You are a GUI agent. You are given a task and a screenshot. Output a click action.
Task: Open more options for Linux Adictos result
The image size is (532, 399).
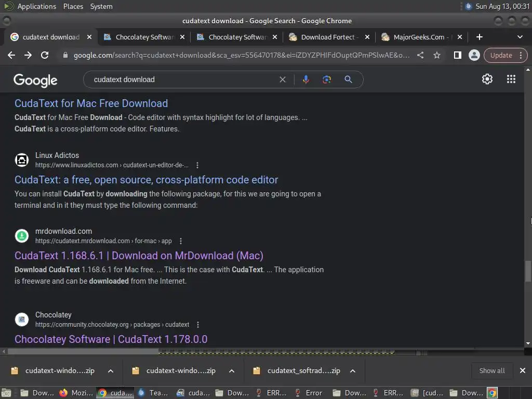click(197, 165)
